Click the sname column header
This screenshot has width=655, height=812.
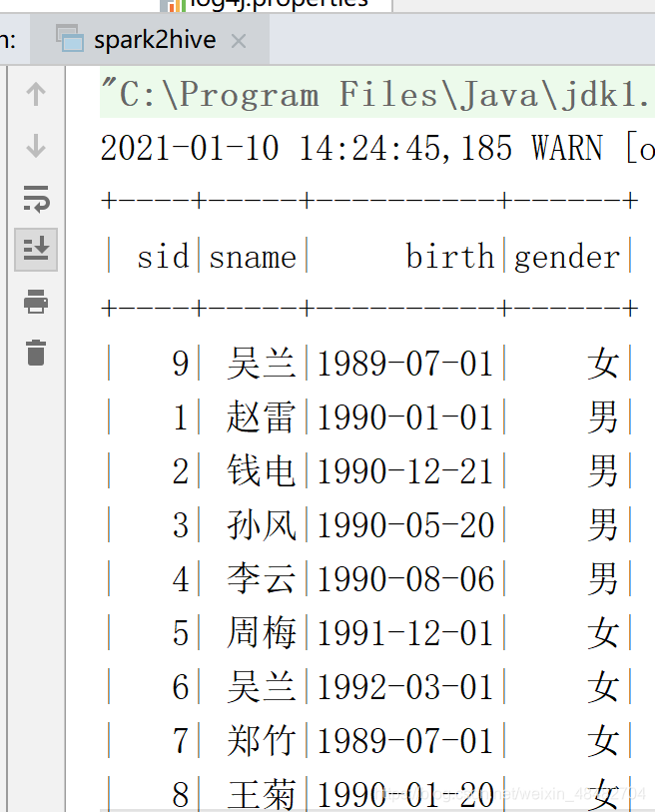coord(253,257)
